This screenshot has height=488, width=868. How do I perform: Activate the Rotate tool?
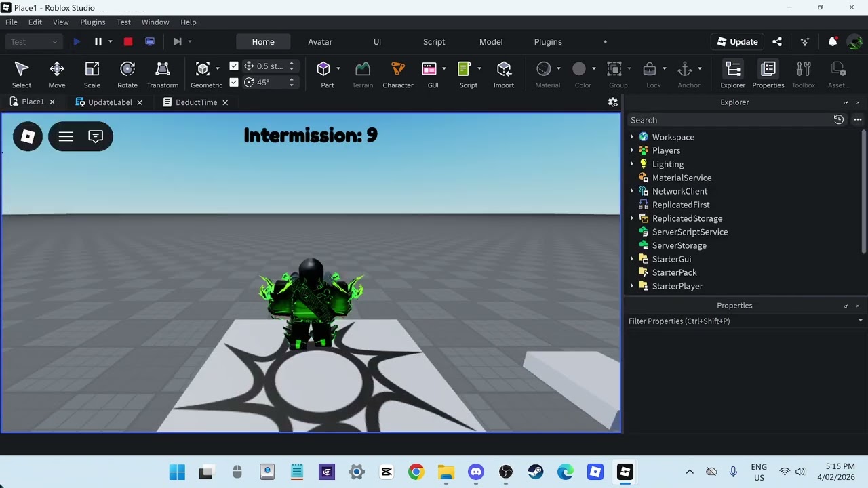(x=127, y=75)
